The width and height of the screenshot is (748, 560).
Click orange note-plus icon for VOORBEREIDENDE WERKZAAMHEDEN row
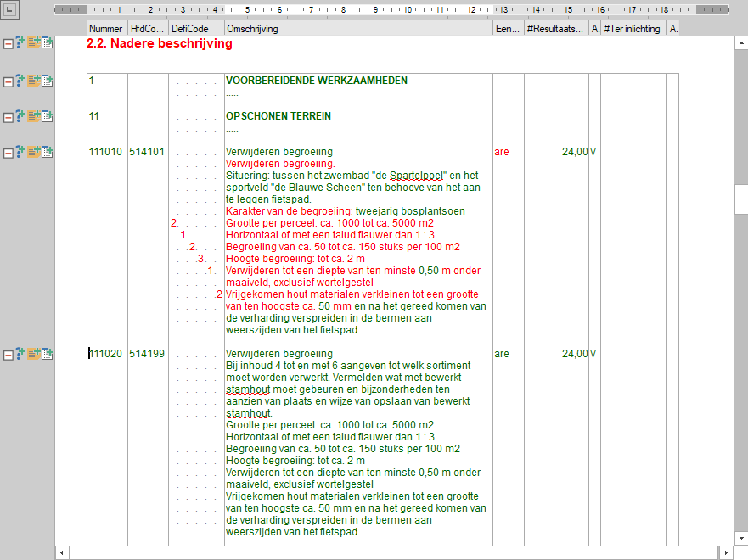33,81
